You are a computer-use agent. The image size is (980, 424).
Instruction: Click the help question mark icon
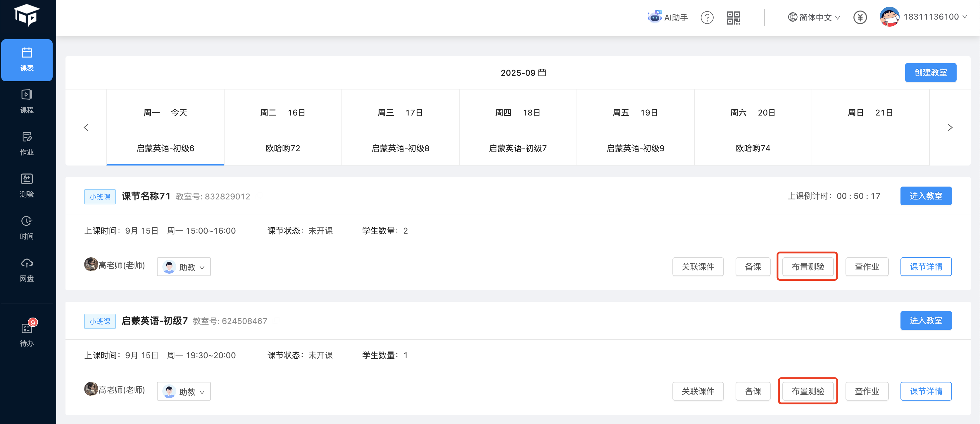[x=707, y=18]
